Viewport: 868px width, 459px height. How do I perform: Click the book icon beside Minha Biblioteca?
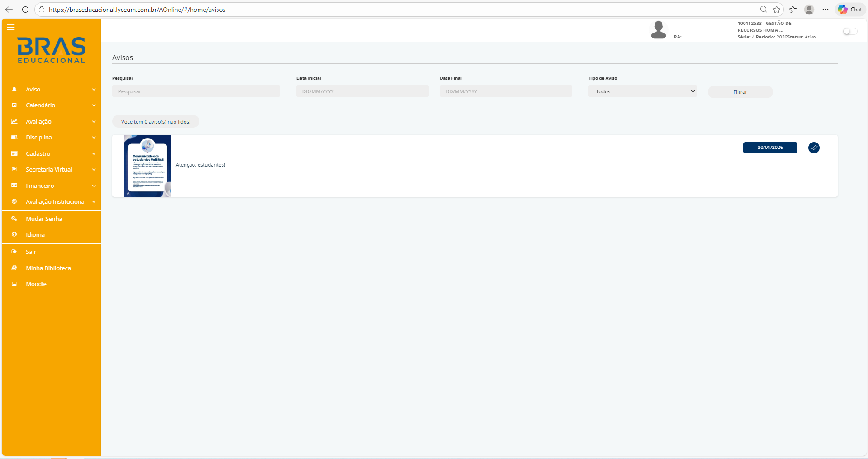point(14,268)
